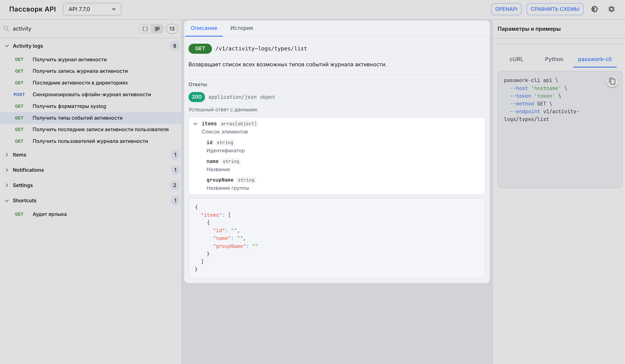Switch to the Описание tab
Screen dimensions: 625x364
204,28
